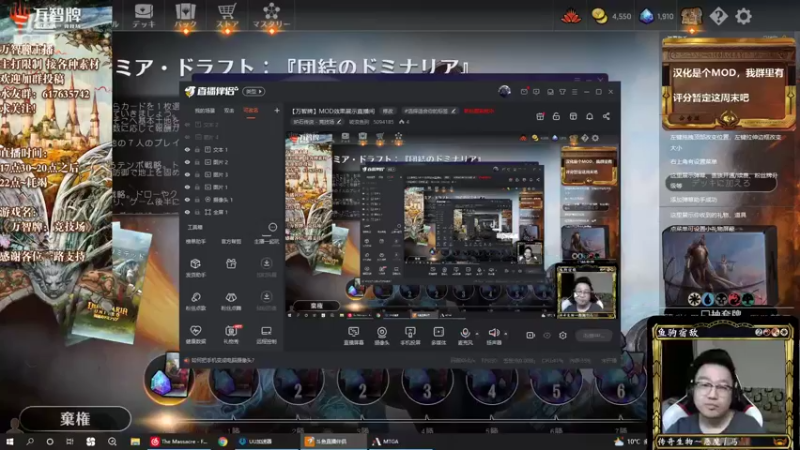Screen dimensions: 800x450
Task: Click the Chrome icon in Windows taskbar
Action: coord(223,441)
